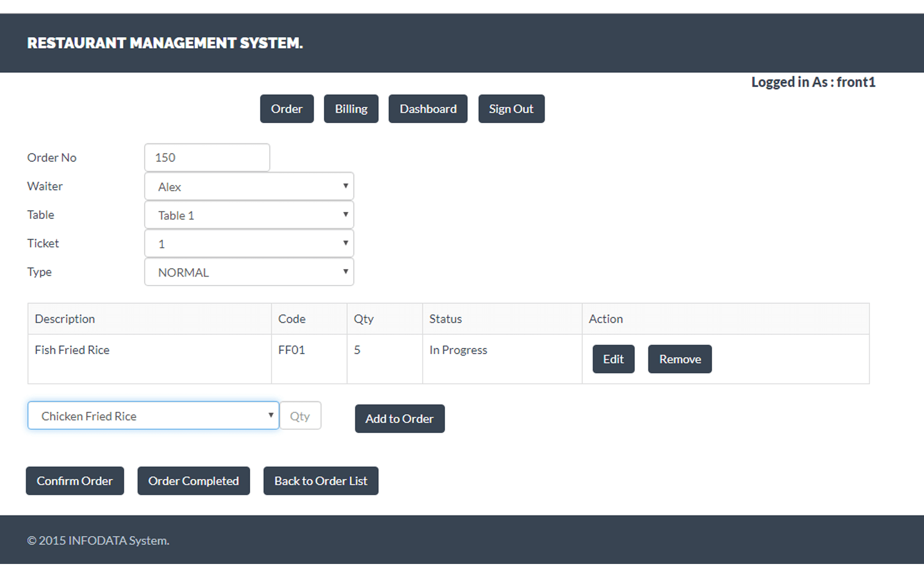Go to the Billing section

351,109
